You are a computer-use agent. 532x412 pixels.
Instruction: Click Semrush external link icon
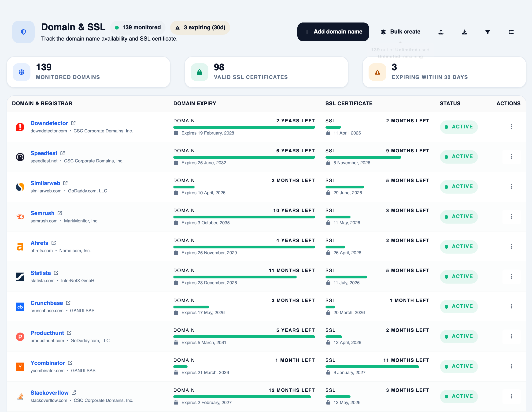pyautogui.click(x=60, y=213)
